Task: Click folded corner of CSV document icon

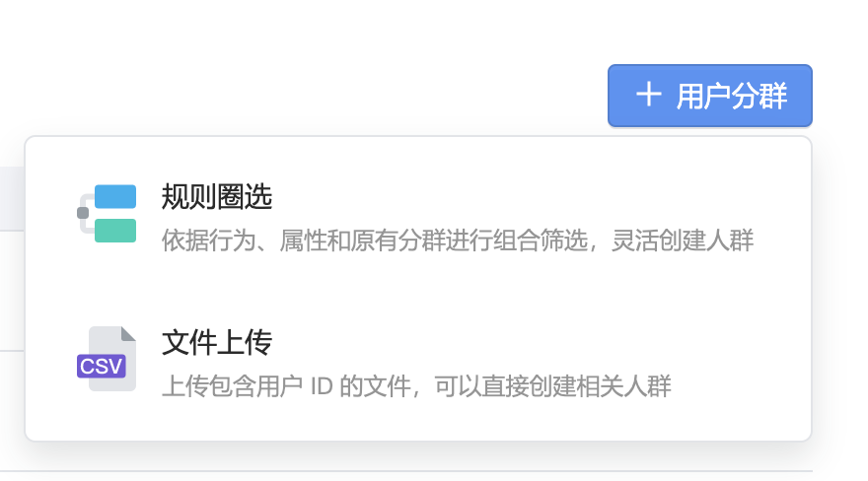Action: click(x=129, y=333)
